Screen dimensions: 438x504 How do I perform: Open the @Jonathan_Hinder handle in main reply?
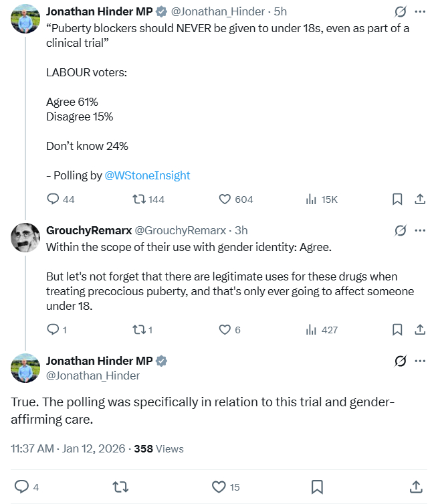click(93, 375)
